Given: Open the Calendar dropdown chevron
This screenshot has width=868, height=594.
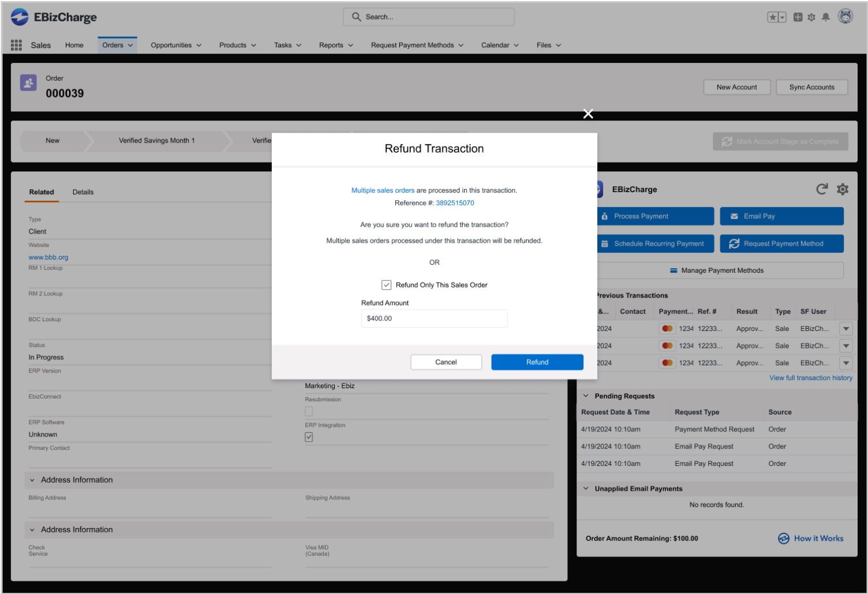Looking at the screenshot, I should [x=517, y=45].
